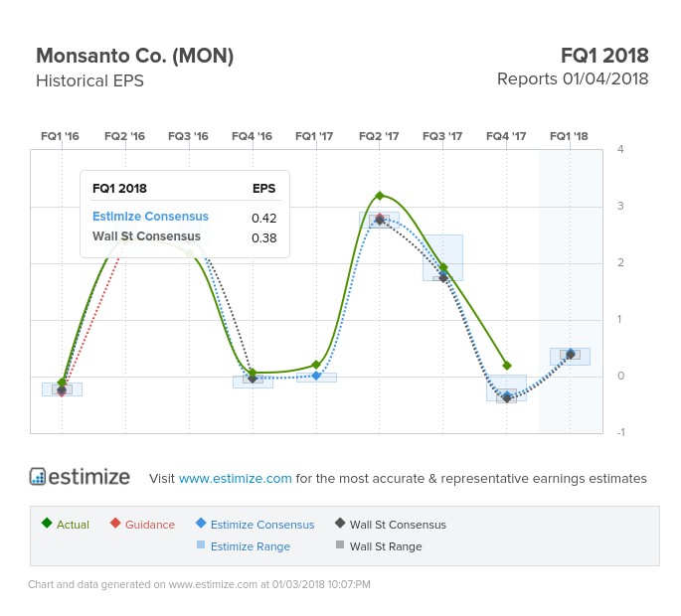Click the FQ1 '18 consensus data point

[571, 355]
